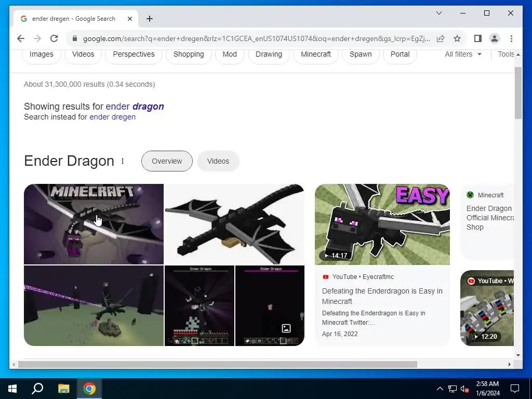Image resolution: width=532 pixels, height=399 pixels.
Task: Open the dragon death explosion screenshot thumbnail
Action: pos(199,305)
